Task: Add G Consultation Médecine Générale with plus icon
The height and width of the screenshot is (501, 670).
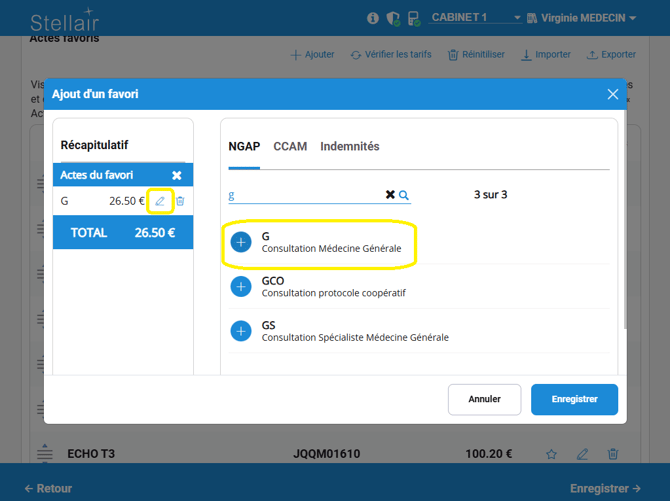Action: (241, 243)
